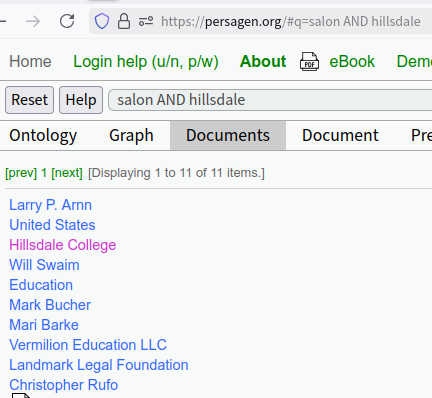Open the shield tracking protection icon
Image resolution: width=432 pixels, height=398 pixels.
pos(102,21)
